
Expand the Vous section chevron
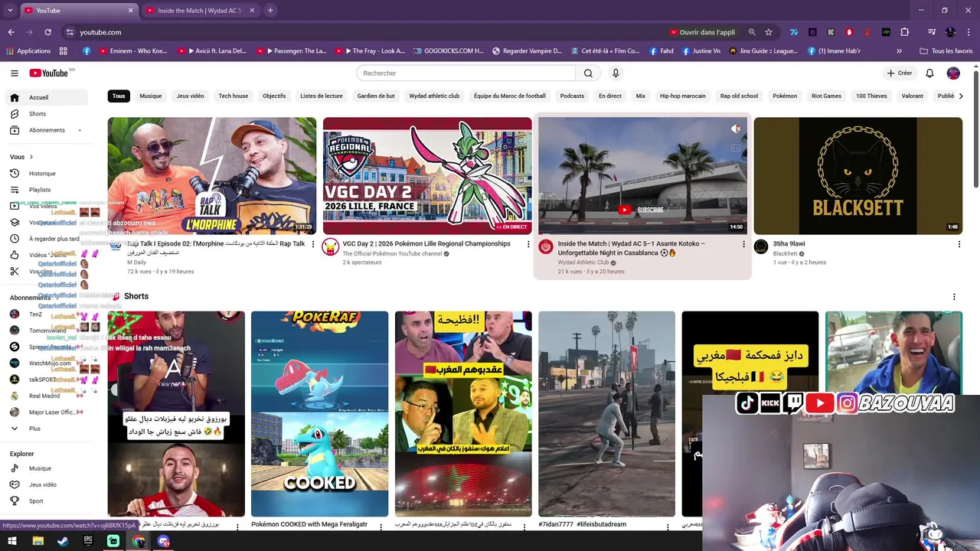(31, 157)
